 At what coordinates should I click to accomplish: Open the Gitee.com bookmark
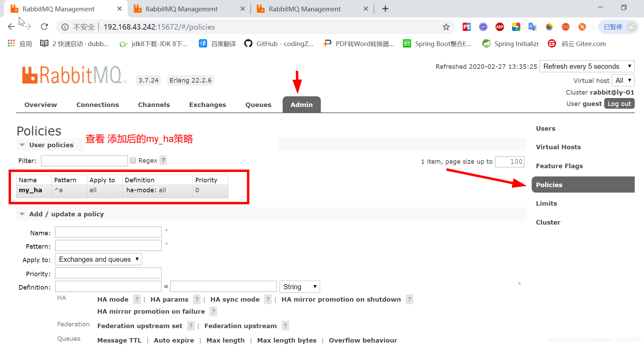[577, 44]
